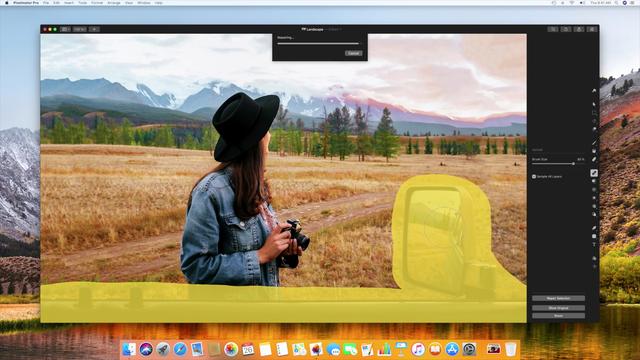Open Safari from the dock
This screenshot has width=640, height=360.
coord(180,349)
